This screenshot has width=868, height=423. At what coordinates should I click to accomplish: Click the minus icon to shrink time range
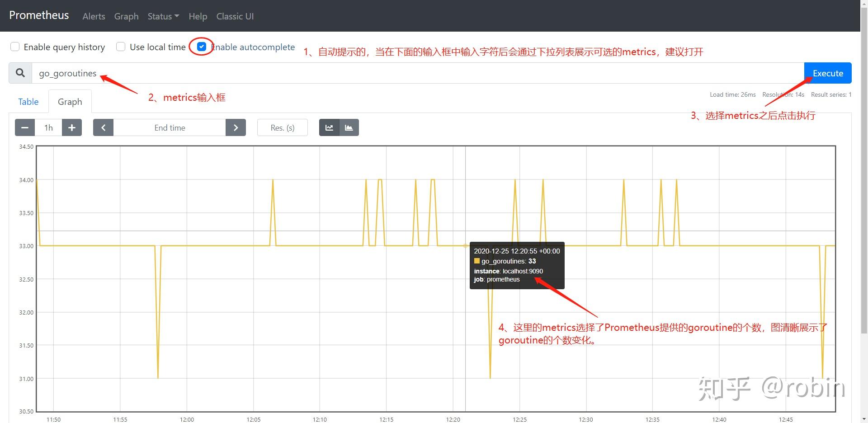pyautogui.click(x=24, y=127)
